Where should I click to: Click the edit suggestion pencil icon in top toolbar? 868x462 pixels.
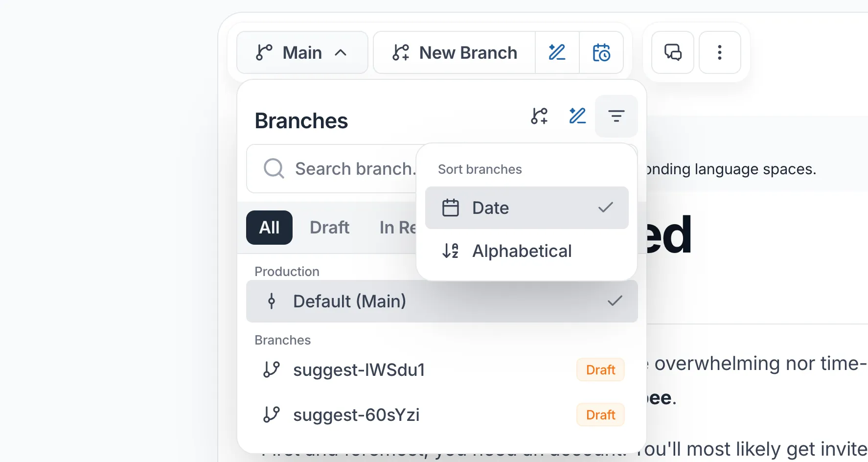[557, 52]
